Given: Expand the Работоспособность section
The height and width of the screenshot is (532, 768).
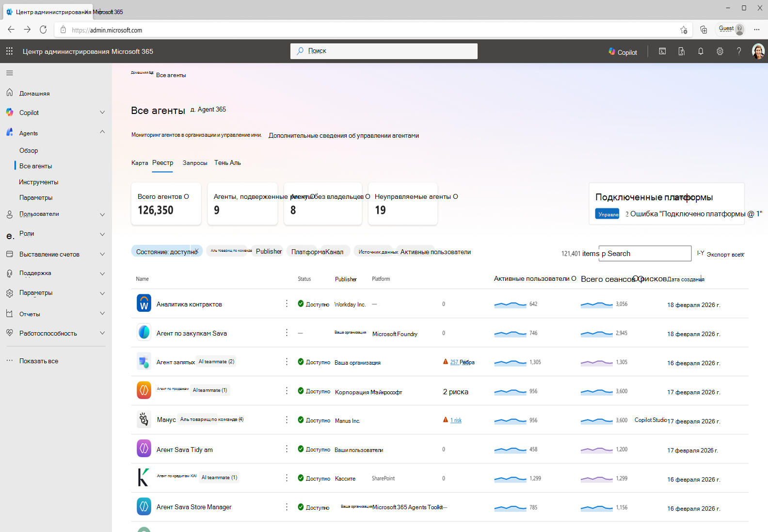Looking at the screenshot, I should pos(102,333).
